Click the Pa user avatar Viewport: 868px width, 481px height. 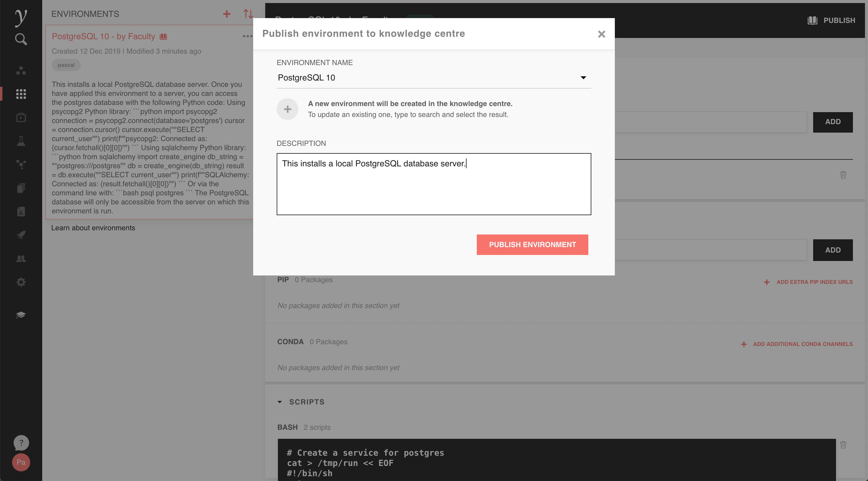tap(21, 462)
